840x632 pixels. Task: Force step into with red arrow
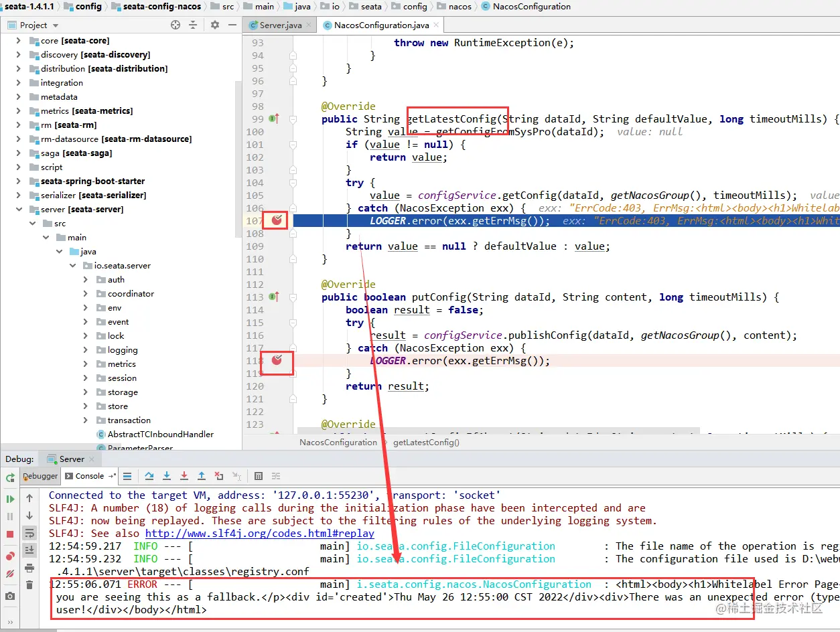[x=184, y=476]
